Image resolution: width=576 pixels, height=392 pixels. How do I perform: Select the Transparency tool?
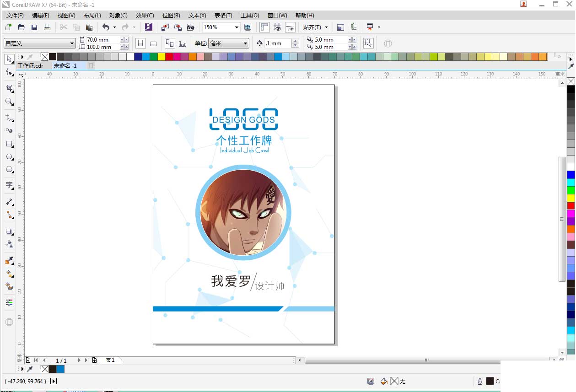pyautogui.click(x=9, y=244)
